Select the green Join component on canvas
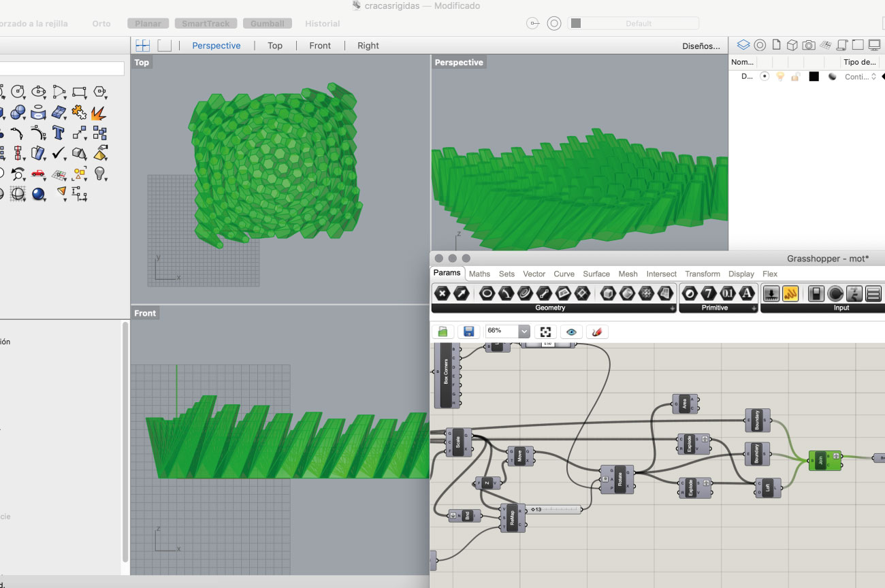This screenshot has width=885, height=588. tap(824, 460)
